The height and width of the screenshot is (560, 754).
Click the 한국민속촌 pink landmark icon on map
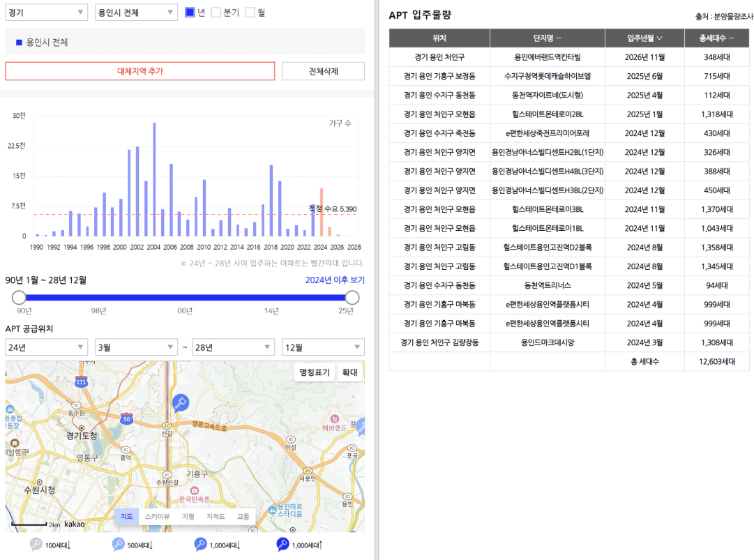(195, 491)
